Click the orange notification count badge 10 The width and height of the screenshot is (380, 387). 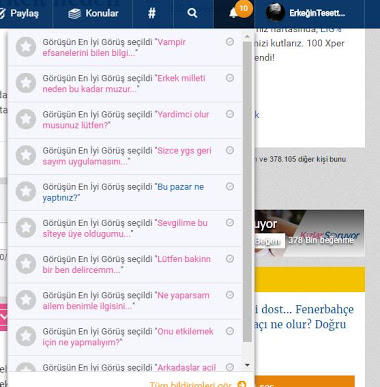click(x=244, y=8)
